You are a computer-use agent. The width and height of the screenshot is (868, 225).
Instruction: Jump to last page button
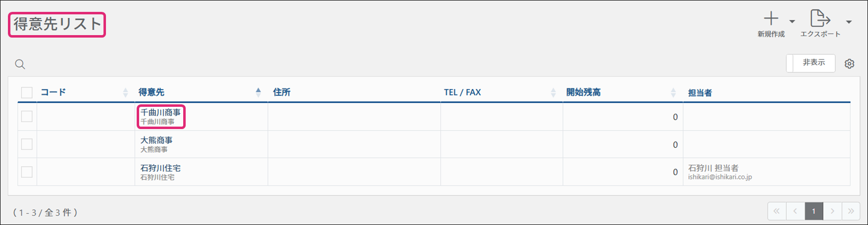click(851, 211)
